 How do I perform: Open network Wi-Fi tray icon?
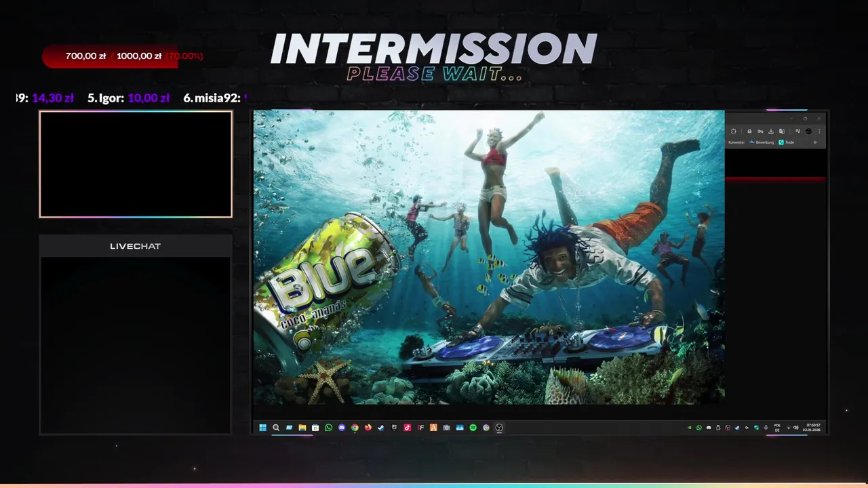[789, 428]
